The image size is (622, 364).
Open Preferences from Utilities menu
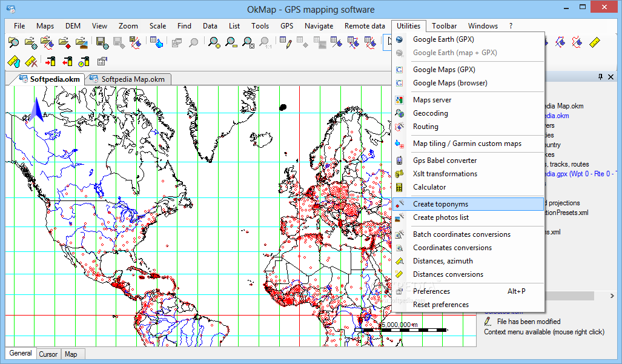pyautogui.click(x=468, y=291)
